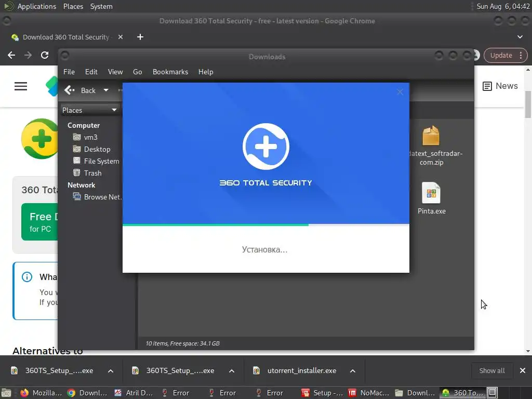Viewport: 532px width, 399px height.
Task: Switch to Downloads folder taskbar entry
Action: tap(415, 393)
